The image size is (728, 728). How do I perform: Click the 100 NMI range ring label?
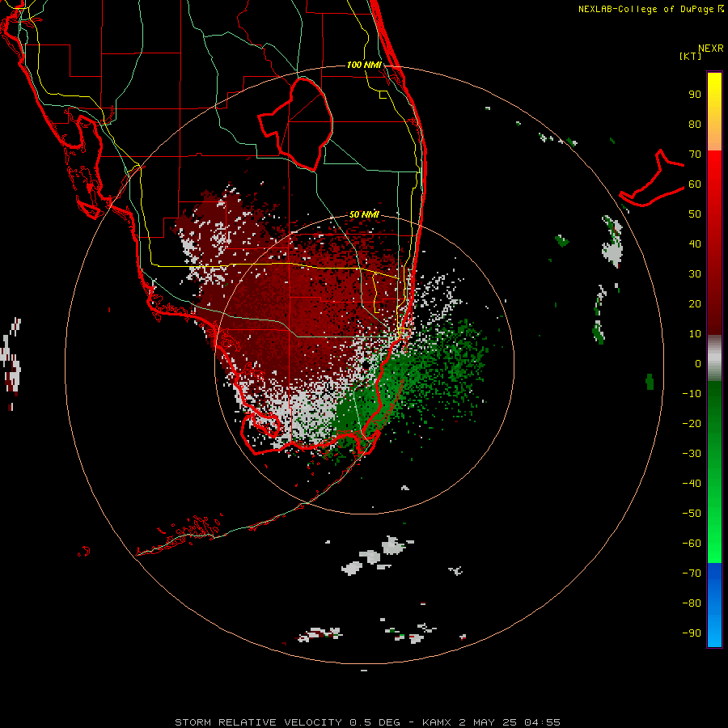click(x=364, y=65)
